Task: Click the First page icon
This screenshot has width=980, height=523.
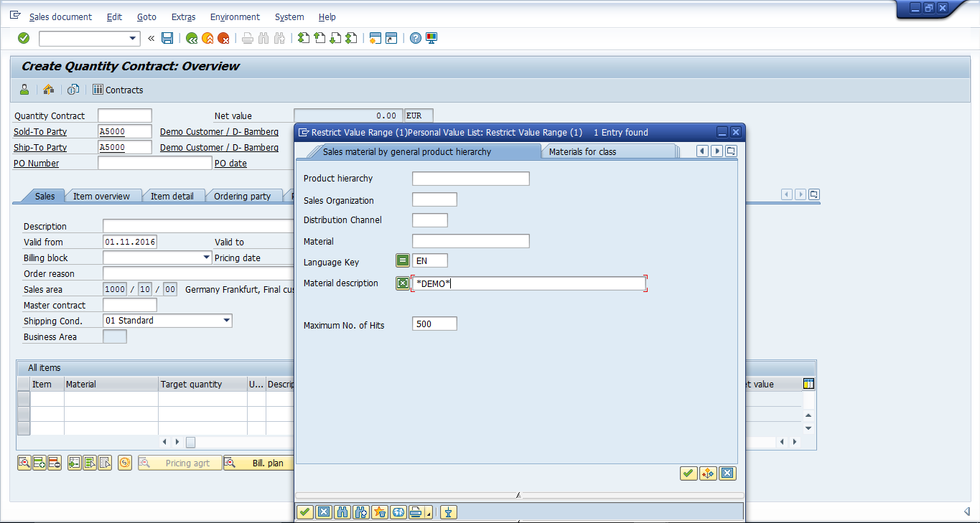Action: coord(304,38)
